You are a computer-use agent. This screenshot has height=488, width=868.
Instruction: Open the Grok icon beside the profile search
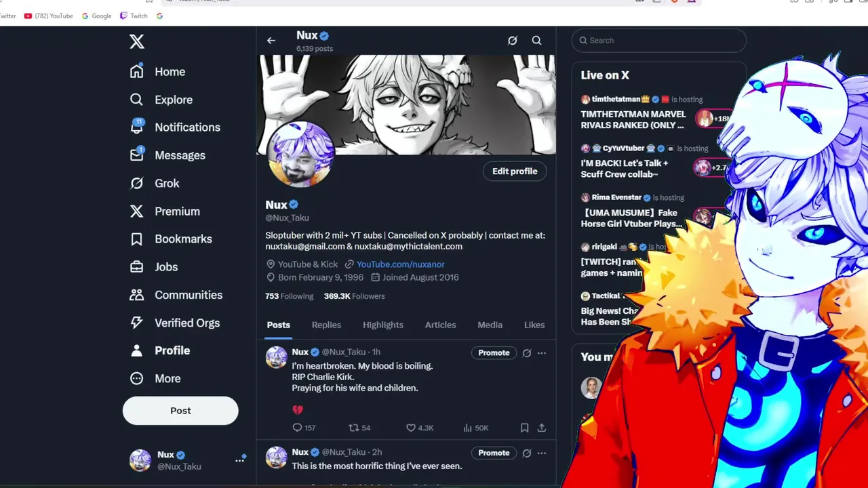pos(513,41)
